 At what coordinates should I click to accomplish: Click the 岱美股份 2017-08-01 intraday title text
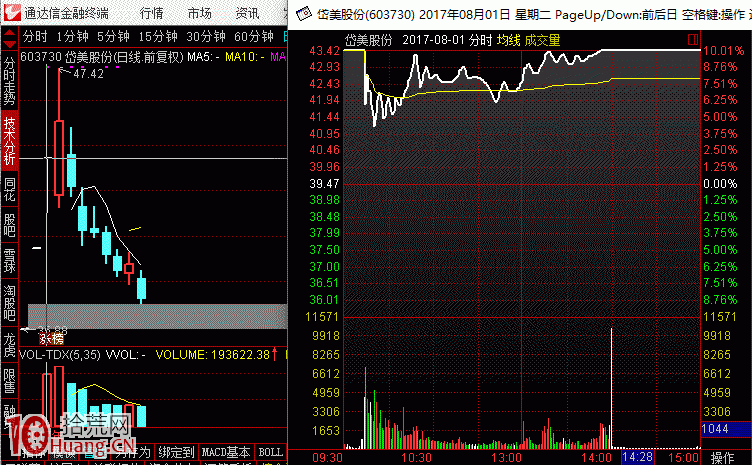[x=418, y=40]
